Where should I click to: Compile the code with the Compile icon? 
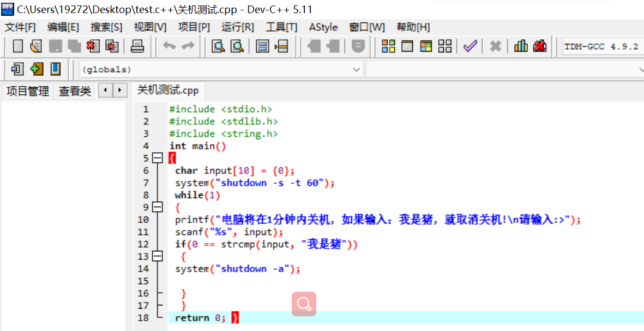388,46
